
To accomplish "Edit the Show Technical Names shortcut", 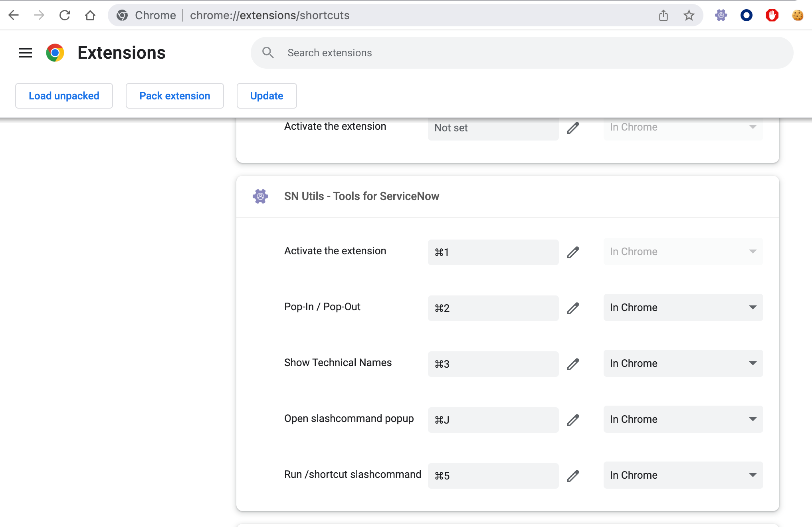I will pos(574,364).
